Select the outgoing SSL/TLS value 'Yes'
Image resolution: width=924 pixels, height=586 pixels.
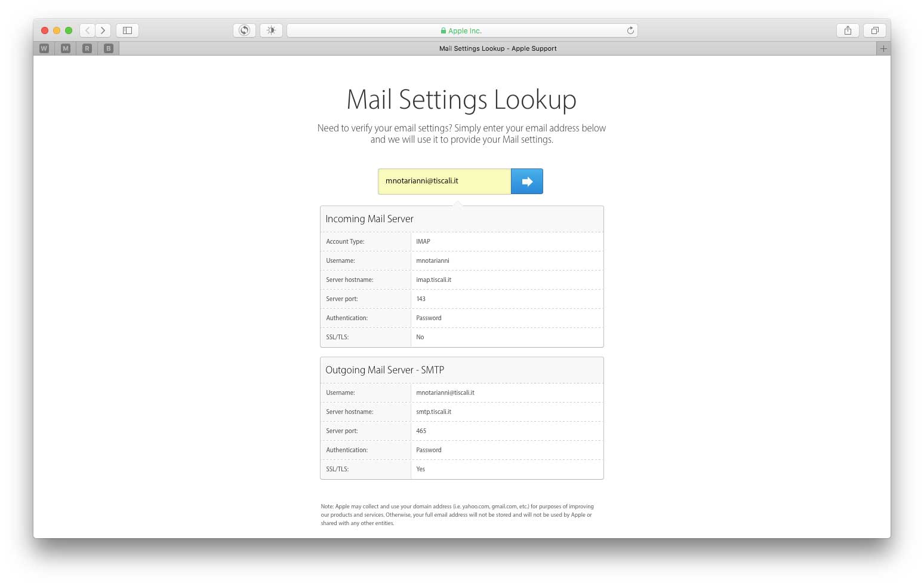pos(421,469)
